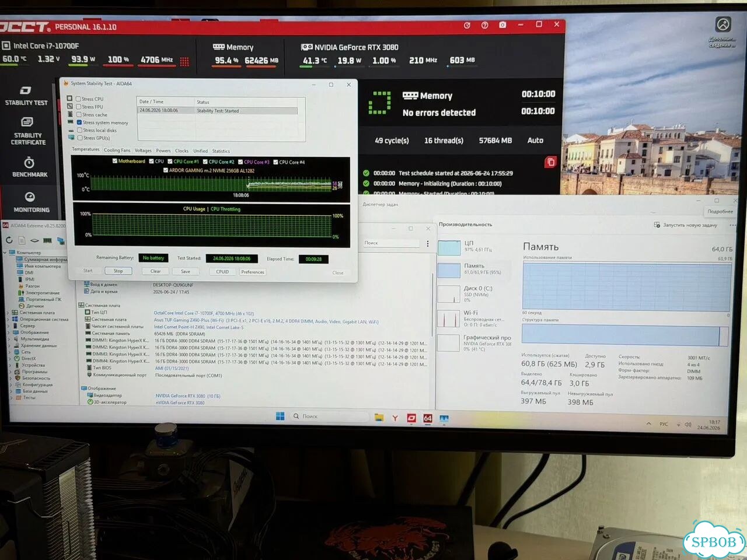Click the flat chip toolbar icon in AIDA64
Image resolution: width=747 pixels, height=560 pixels.
(x=34, y=240)
